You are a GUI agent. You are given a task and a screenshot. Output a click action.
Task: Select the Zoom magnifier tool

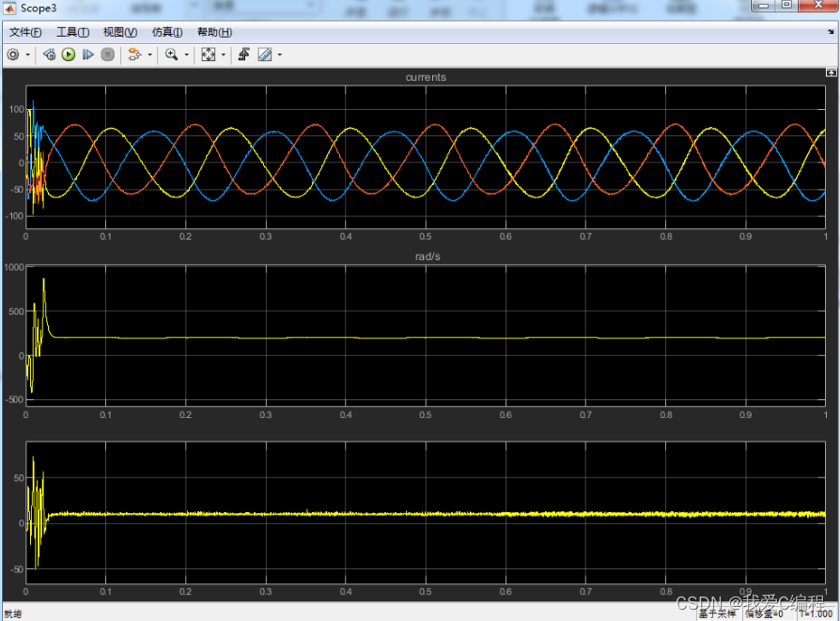(x=171, y=54)
